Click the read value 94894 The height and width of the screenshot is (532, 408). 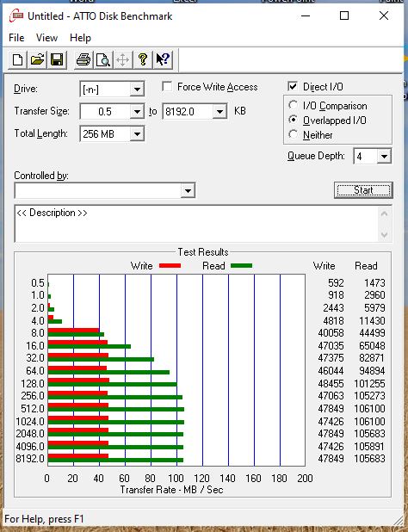tap(372, 371)
